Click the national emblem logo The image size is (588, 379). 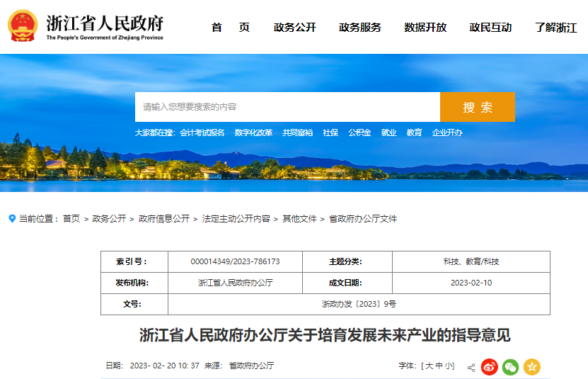click(22, 27)
